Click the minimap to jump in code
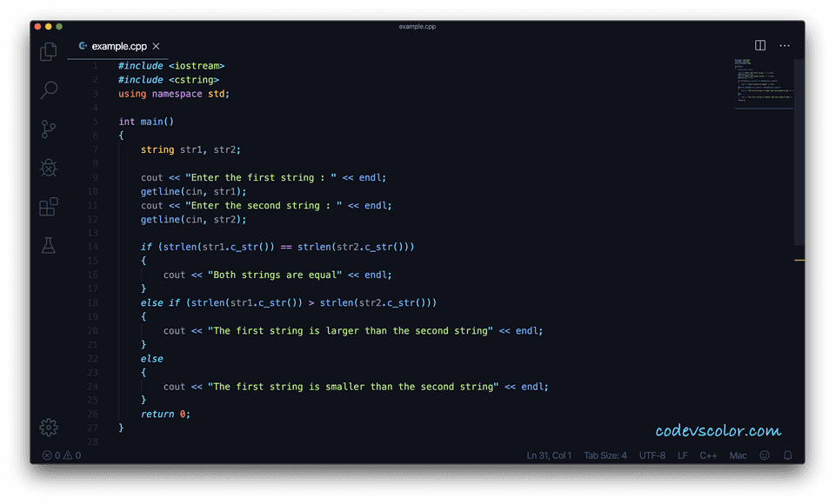 (763, 83)
